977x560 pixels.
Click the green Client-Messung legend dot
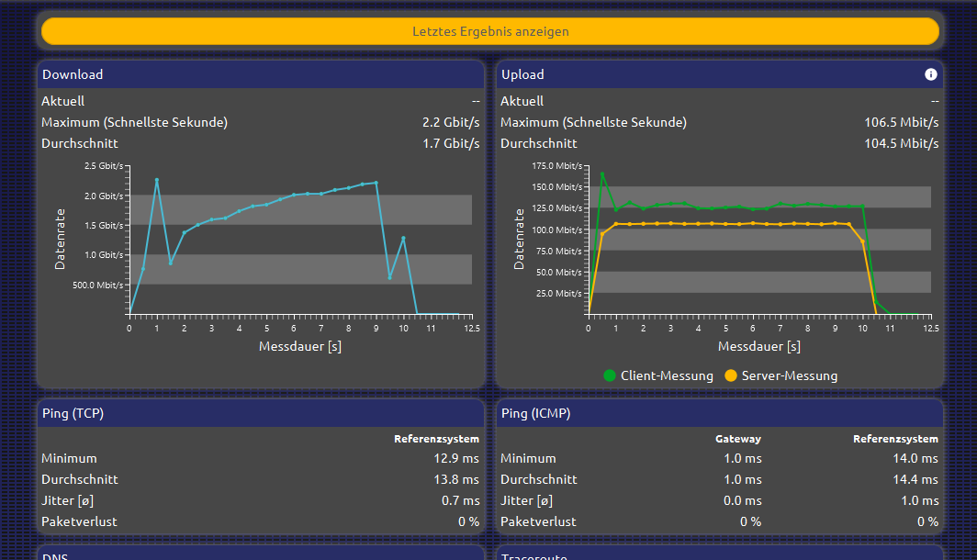click(609, 375)
